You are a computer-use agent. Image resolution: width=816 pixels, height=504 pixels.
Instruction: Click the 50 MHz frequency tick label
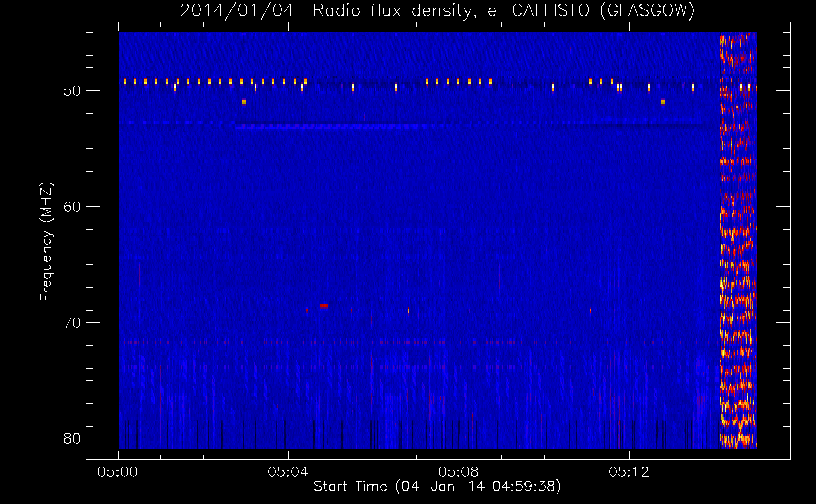click(72, 91)
